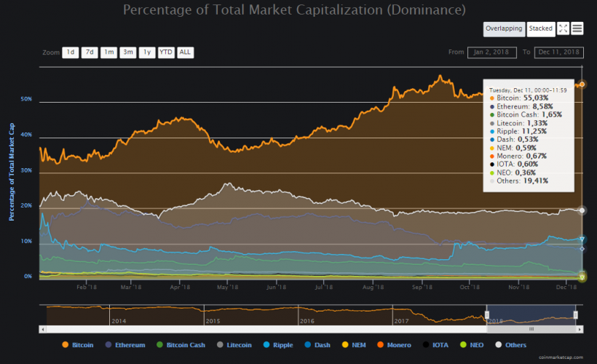Zoom chart to 1y range
Image resolution: width=597 pixels, height=364 pixels.
(x=146, y=52)
